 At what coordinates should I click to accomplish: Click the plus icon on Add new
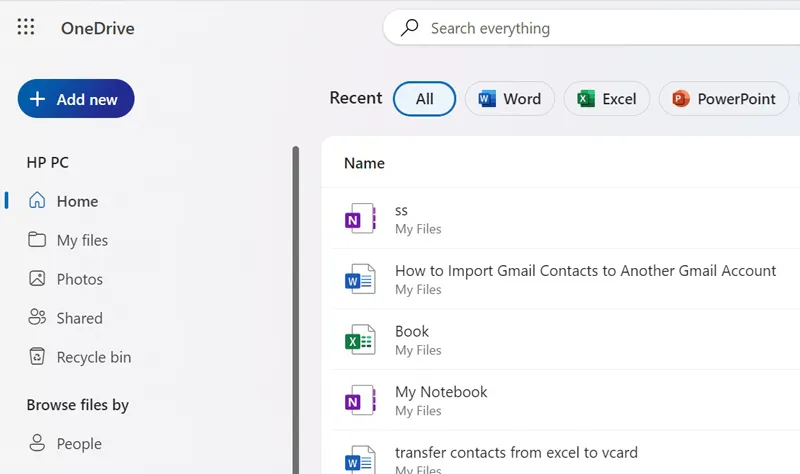37,98
